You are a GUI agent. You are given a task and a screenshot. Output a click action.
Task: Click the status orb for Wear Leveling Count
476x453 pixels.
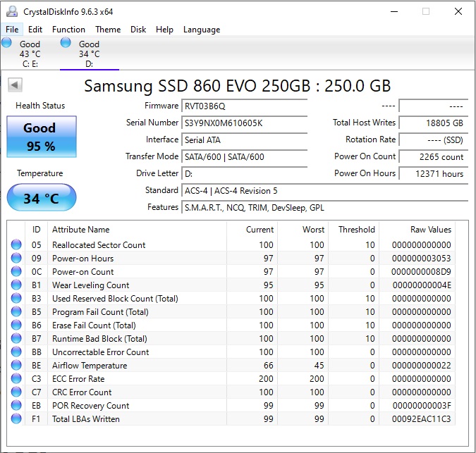tap(16, 285)
